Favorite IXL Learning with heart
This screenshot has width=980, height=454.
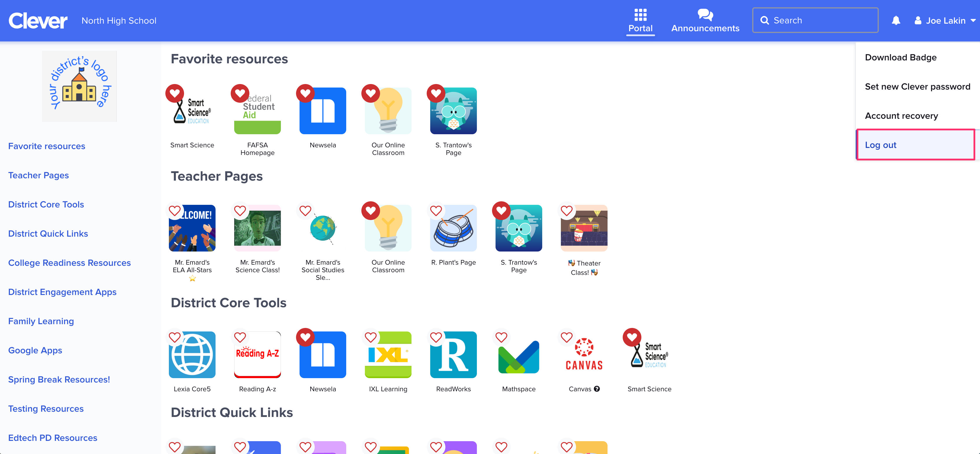[x=370, y=337]
